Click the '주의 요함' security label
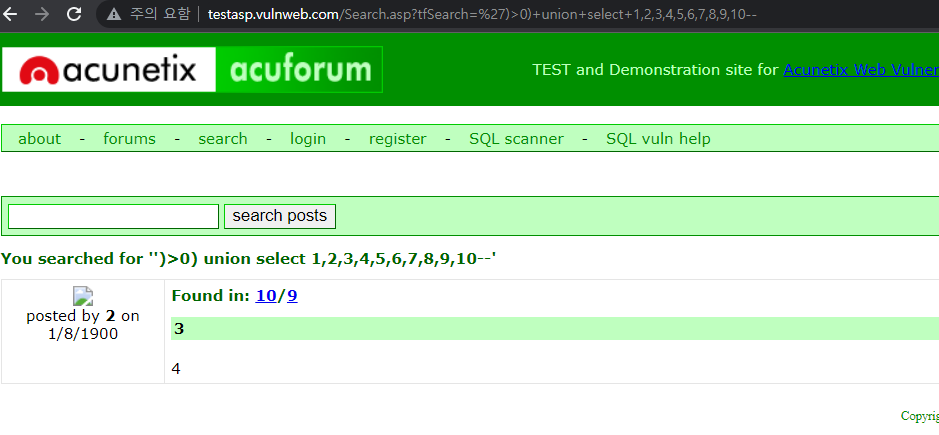Screen dimensions: 939x435 pyautogui.click(x=160, y=14)
